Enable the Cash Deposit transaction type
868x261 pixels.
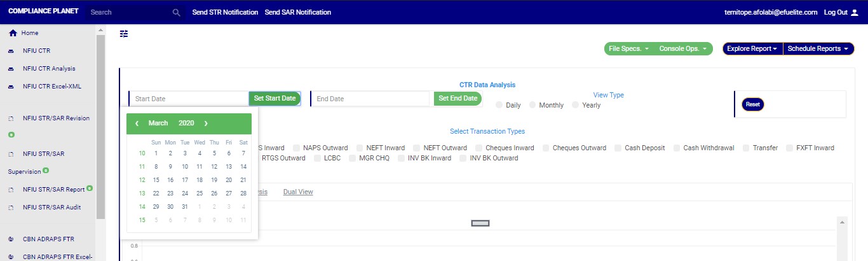(x=618, y=148)
